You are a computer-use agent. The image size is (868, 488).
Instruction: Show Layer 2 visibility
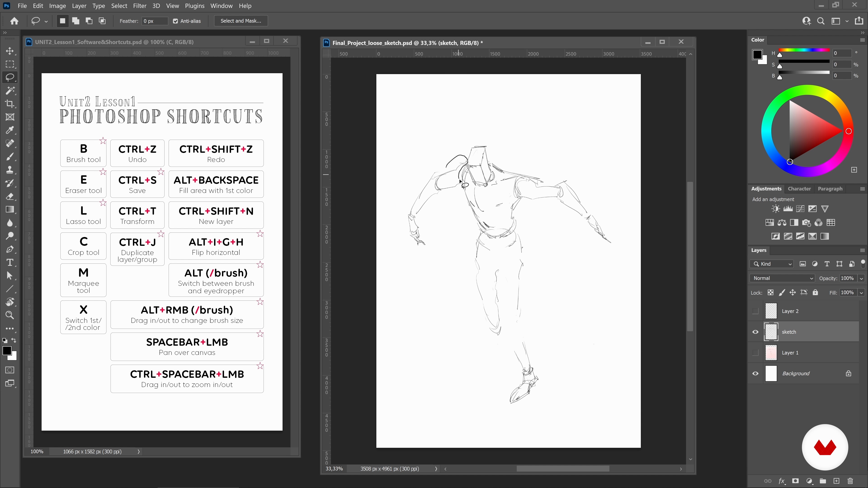[755, 311]
